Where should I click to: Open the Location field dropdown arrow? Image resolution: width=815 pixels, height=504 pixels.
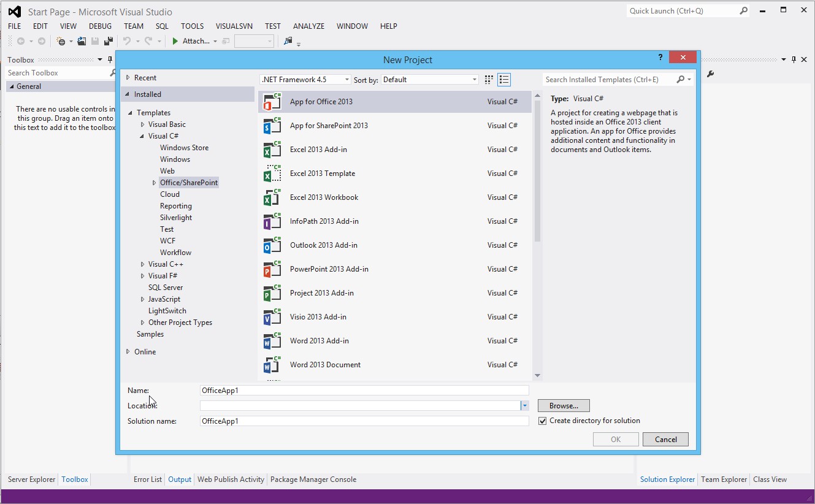click(x=524, y=405)
